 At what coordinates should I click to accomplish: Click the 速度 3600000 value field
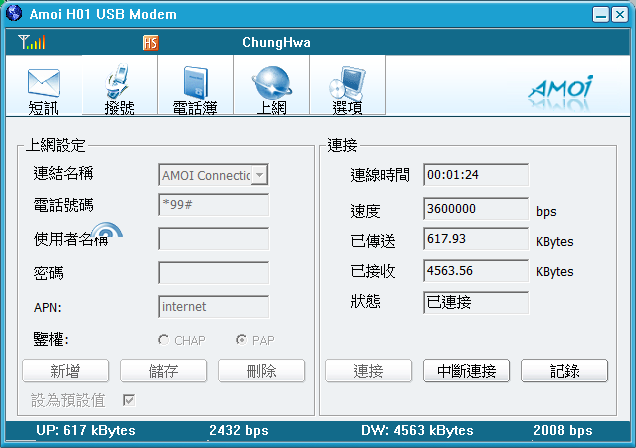[x=476, y=209]
